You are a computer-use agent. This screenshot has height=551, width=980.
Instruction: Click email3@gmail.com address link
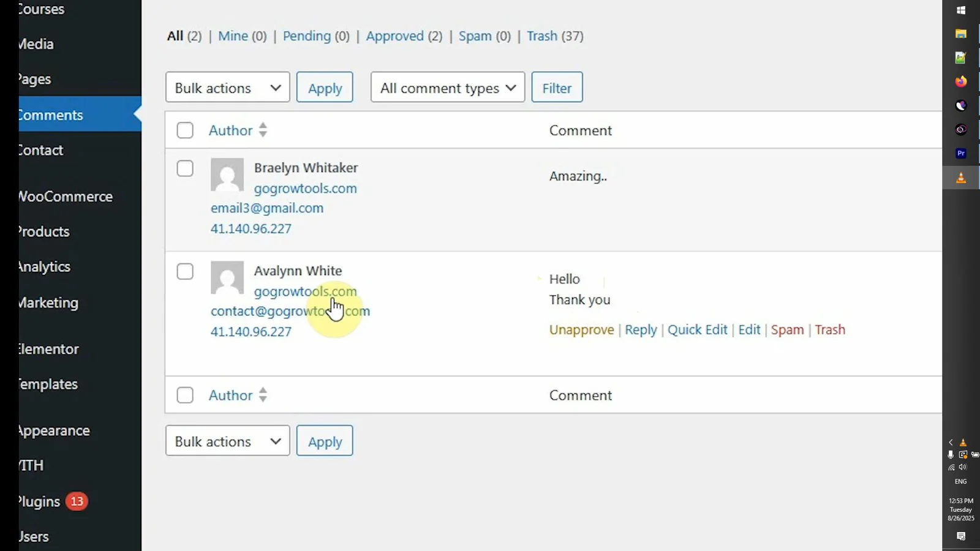267,208
